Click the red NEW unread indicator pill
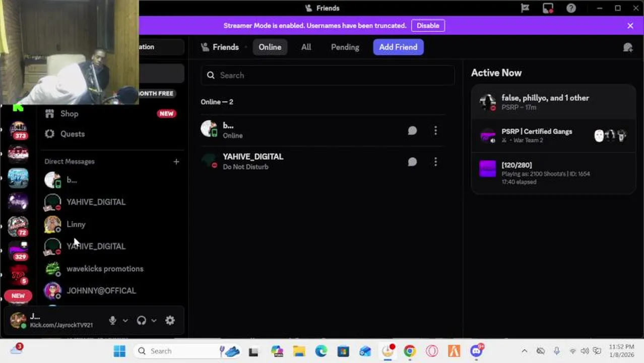644x363 pixels. coord(18,295)
